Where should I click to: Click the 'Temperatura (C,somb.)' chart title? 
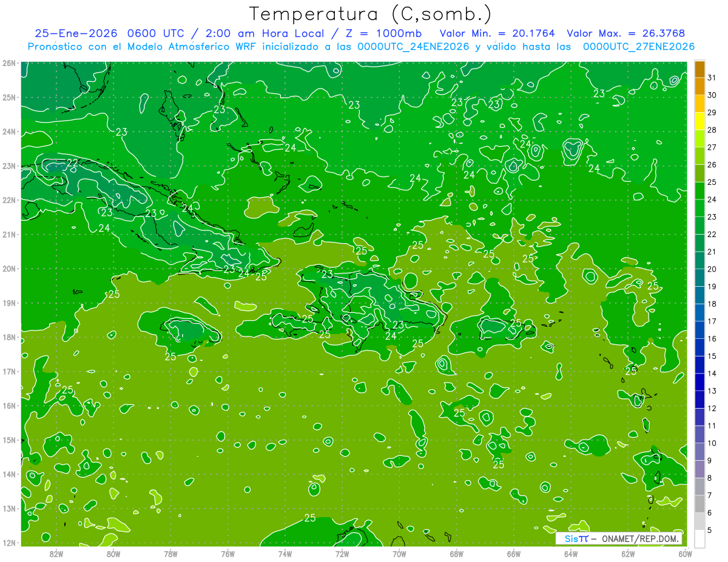[371, 13]
